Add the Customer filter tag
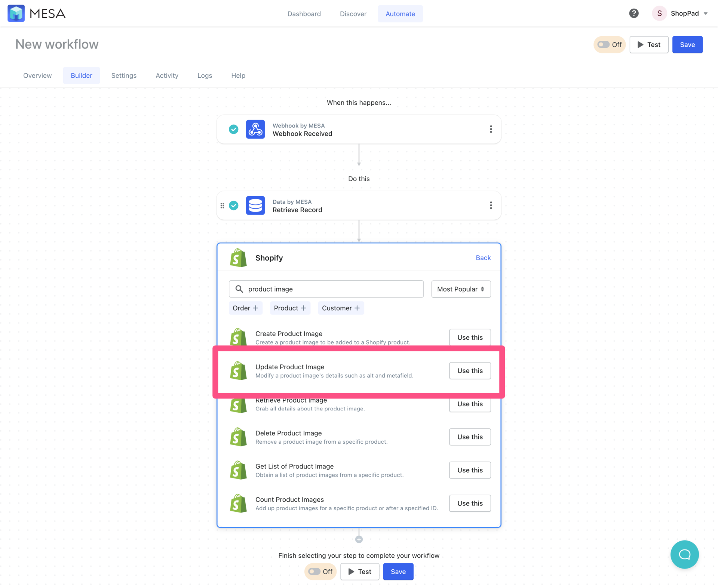Image resolution: width=718 pixels, height=588 pixels. coord(341,308)
